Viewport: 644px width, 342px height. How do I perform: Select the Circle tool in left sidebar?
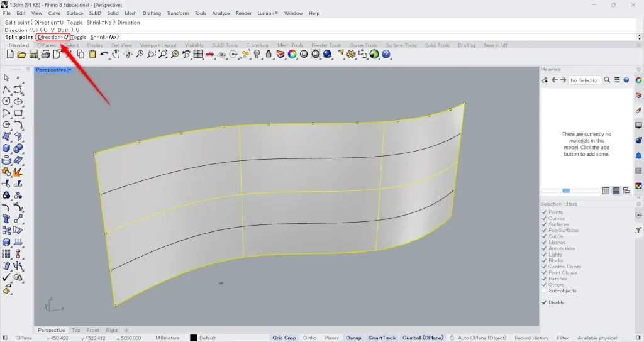(x=6, y=101)
